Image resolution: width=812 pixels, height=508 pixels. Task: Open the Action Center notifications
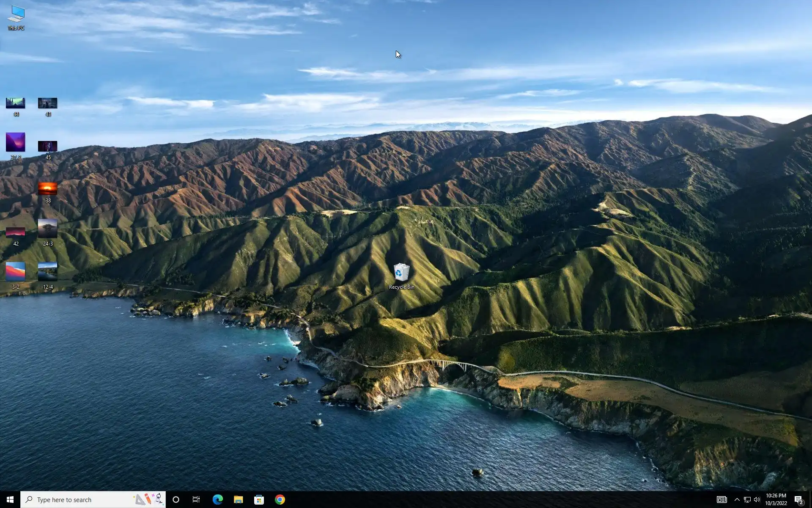point(798,500)
